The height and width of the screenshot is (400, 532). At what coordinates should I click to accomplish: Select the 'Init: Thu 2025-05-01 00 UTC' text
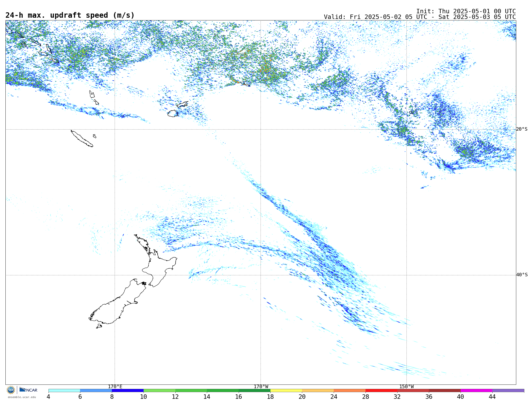pos(466,11)
